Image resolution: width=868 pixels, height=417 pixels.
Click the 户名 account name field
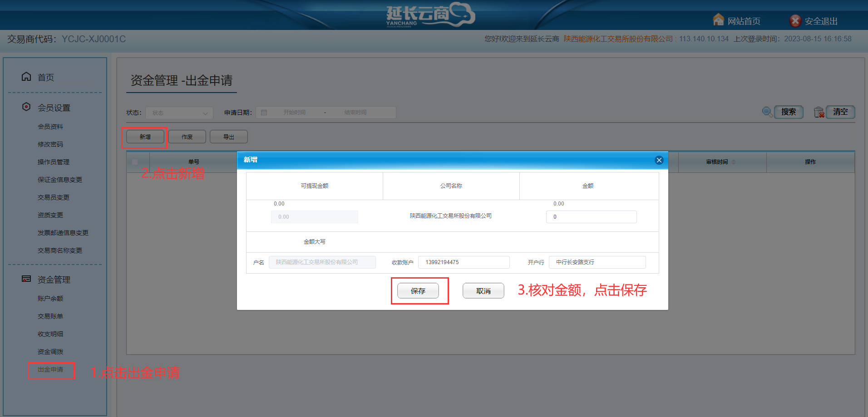(x=322, y=262)
